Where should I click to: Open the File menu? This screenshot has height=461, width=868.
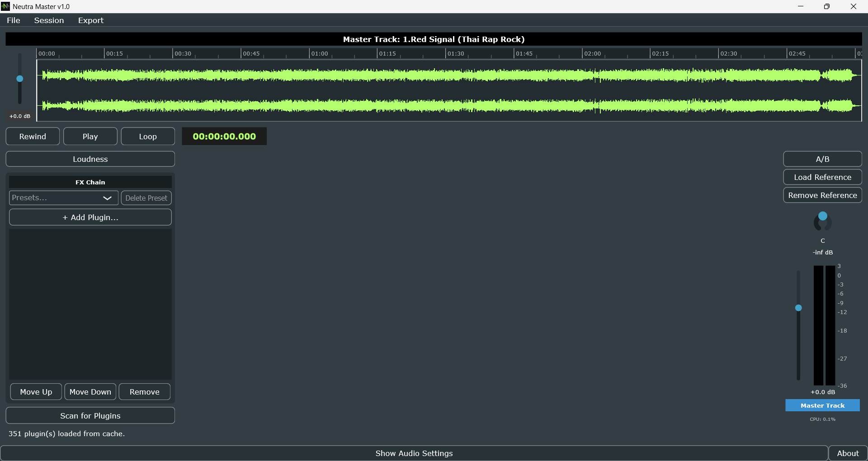pos(14,20)
